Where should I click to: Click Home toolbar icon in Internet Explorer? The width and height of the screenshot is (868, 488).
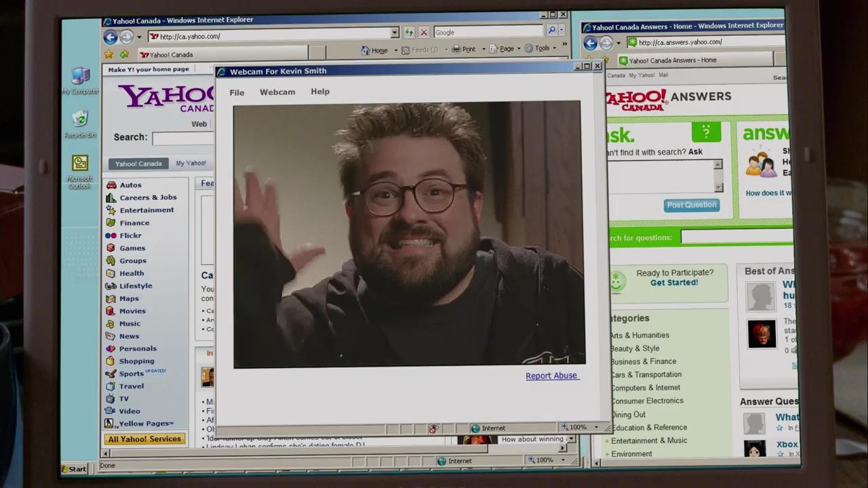366,50
